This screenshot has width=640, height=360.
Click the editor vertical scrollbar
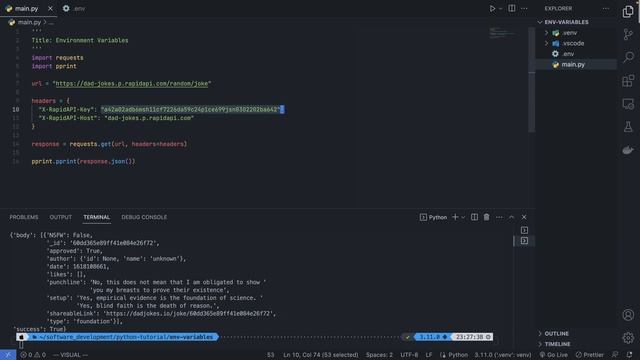point(531,80)
